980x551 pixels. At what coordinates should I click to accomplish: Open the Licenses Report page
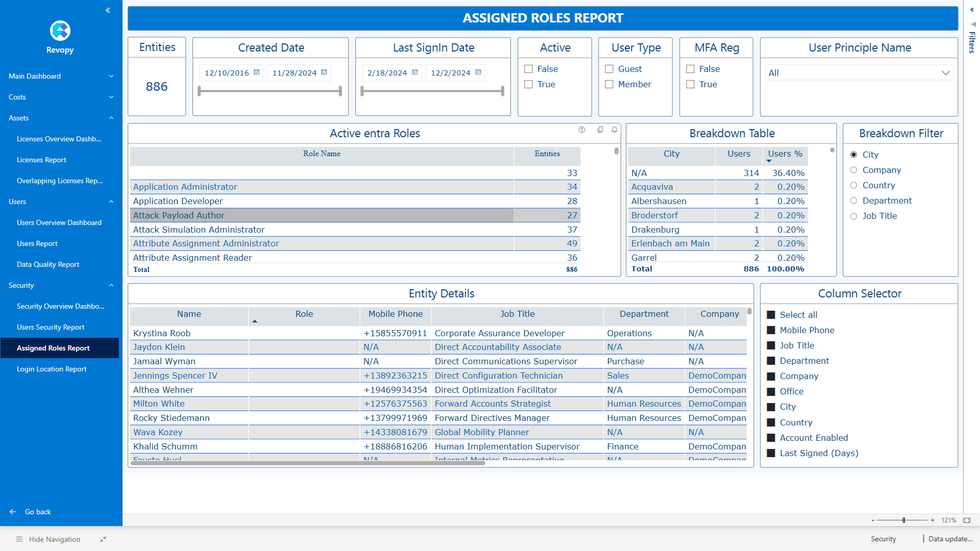(41, 160)
